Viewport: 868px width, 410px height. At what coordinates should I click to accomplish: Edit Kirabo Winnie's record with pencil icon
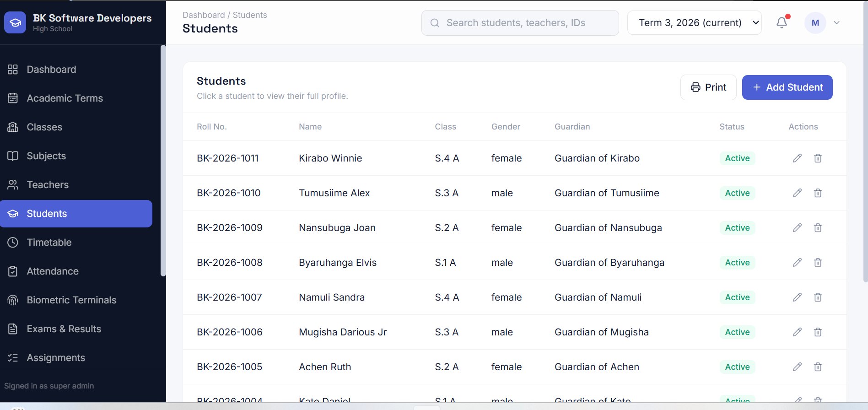click(x=797, y=158)
